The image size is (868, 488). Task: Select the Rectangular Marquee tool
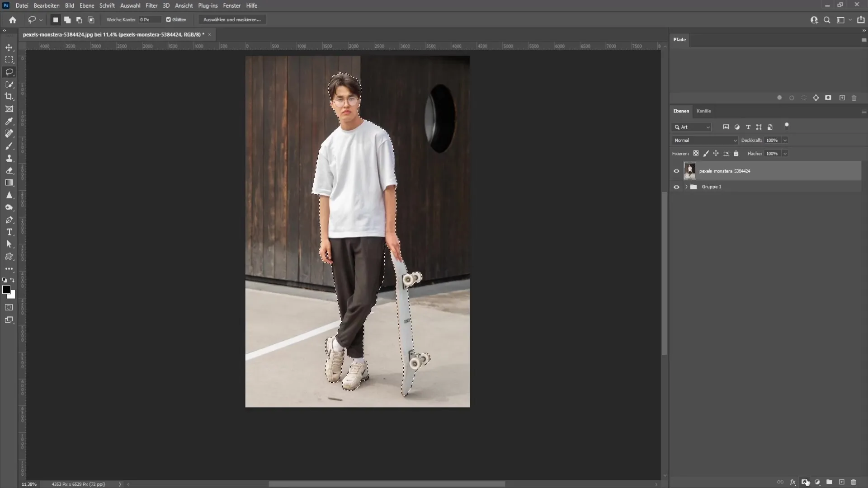pos(9,60)
